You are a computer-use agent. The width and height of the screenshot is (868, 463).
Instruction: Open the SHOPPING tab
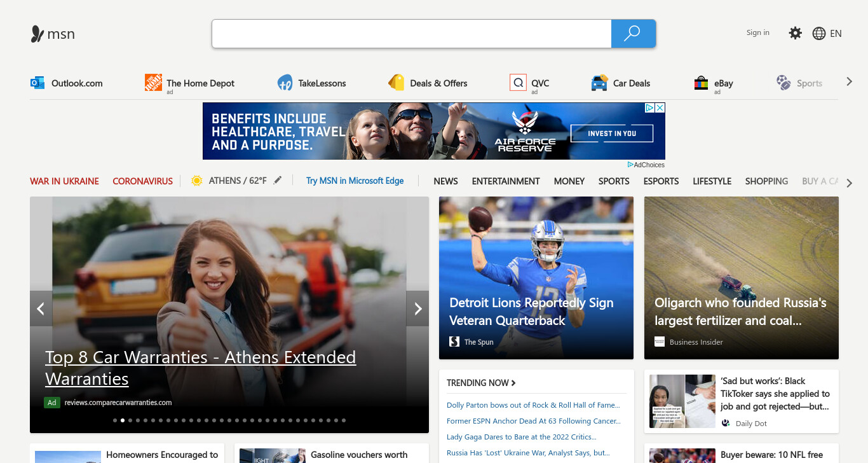766,181
